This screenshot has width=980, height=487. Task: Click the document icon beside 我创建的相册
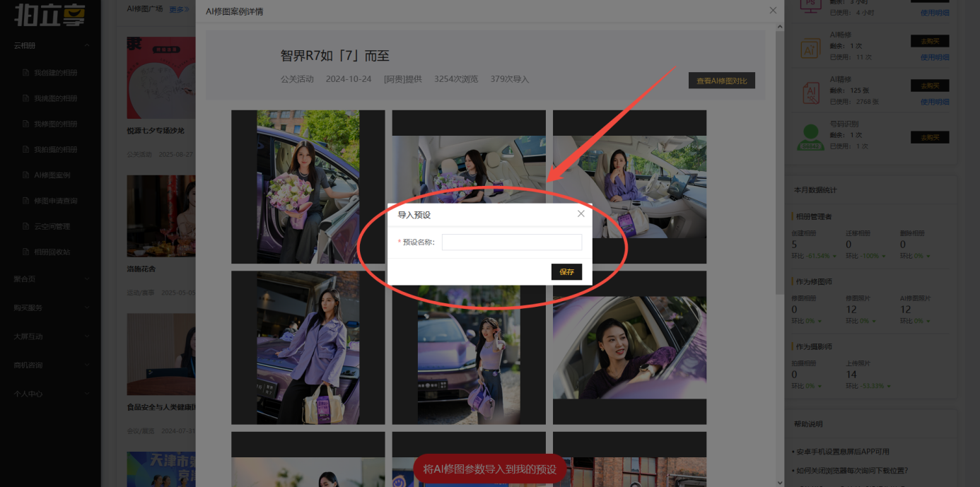pos(26,73)
